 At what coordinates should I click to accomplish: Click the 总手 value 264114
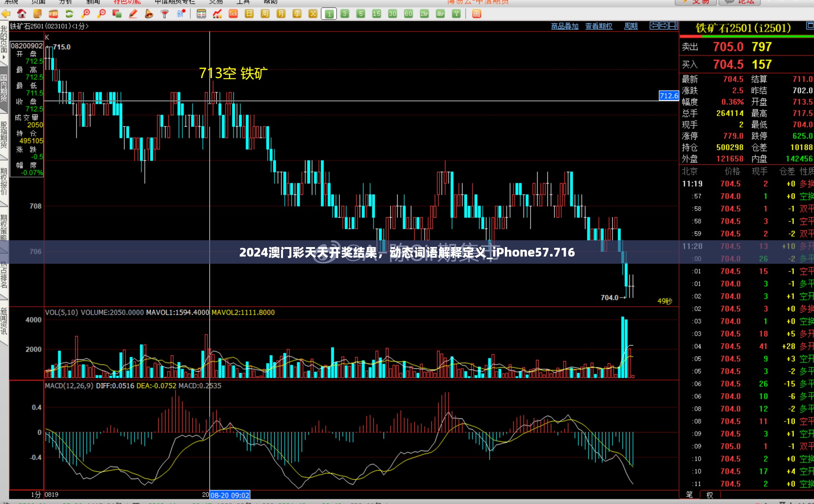(730, 113)
